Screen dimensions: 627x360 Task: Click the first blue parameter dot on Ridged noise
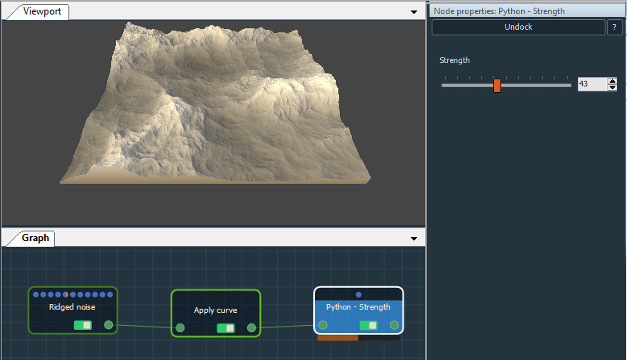tap(36, 295)
